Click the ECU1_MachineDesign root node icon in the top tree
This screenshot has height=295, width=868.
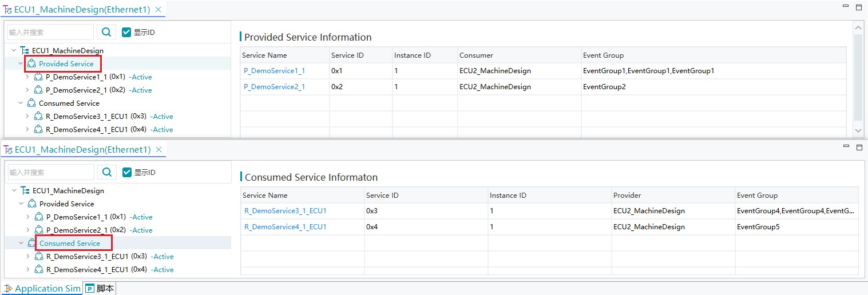click(25, 50)
